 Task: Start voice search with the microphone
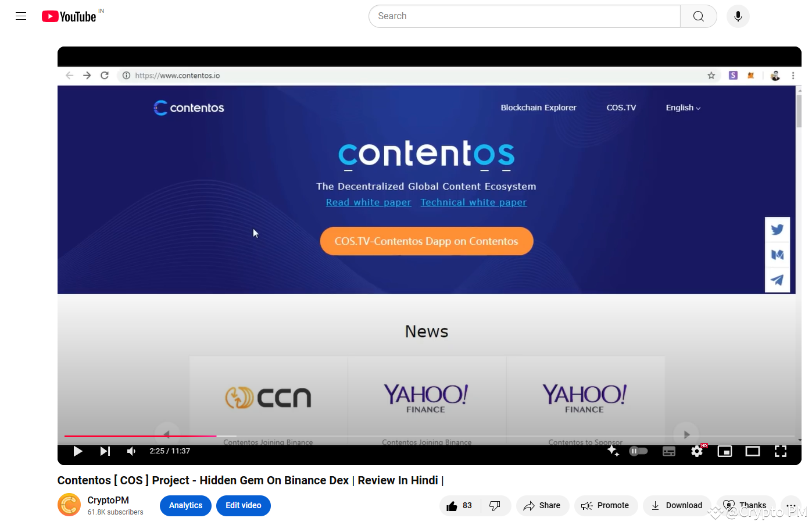click(738, 16)
